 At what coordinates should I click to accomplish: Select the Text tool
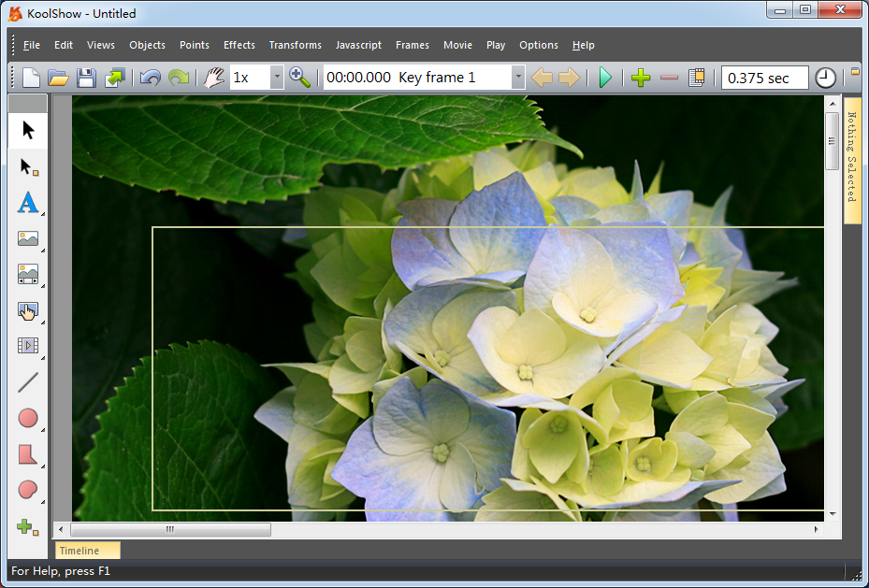(x=28, y=203)
